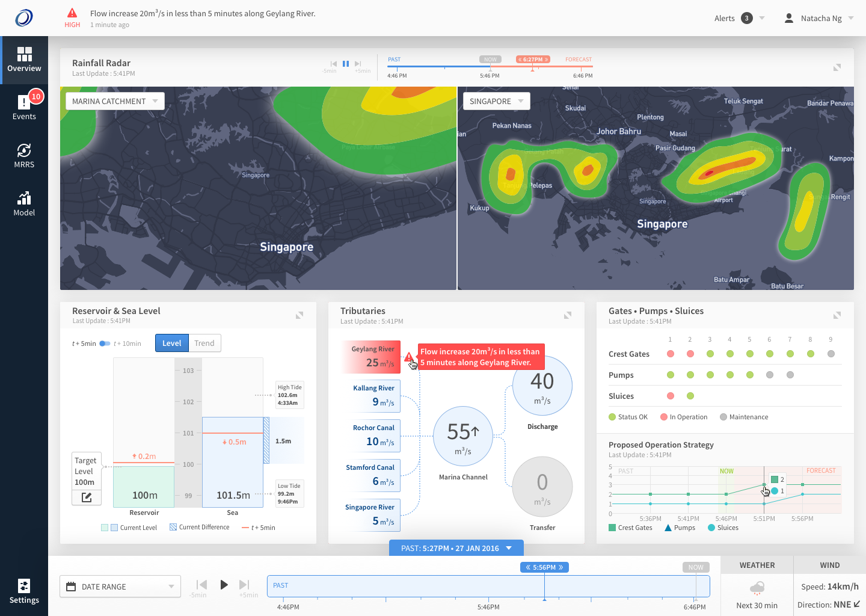Select the Kallang River tributary card

pos(371,396)
